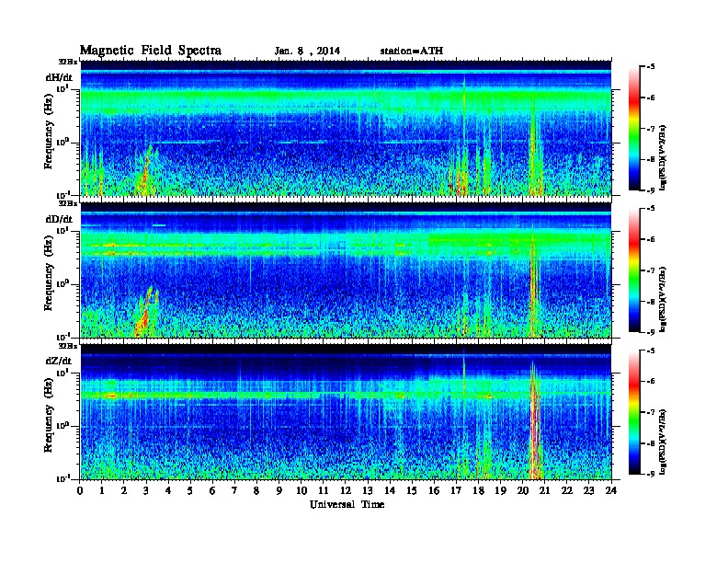Click the "17" tick on the time axis
Screen dimensions: 728x563
coord(457,491)
